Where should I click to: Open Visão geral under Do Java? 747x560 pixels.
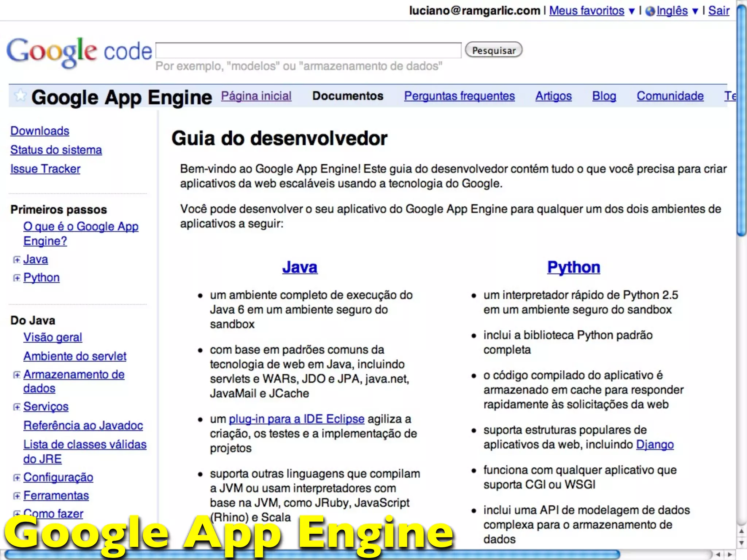[53, 337]
